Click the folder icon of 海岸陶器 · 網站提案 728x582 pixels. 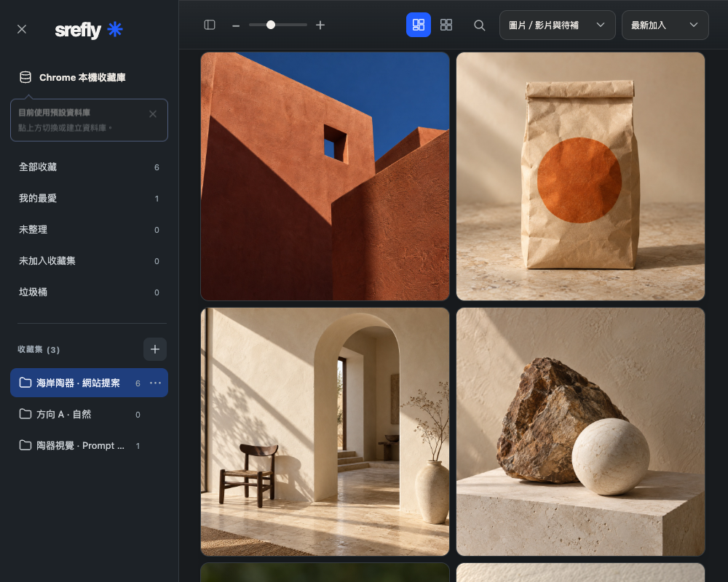click(25, 383)
